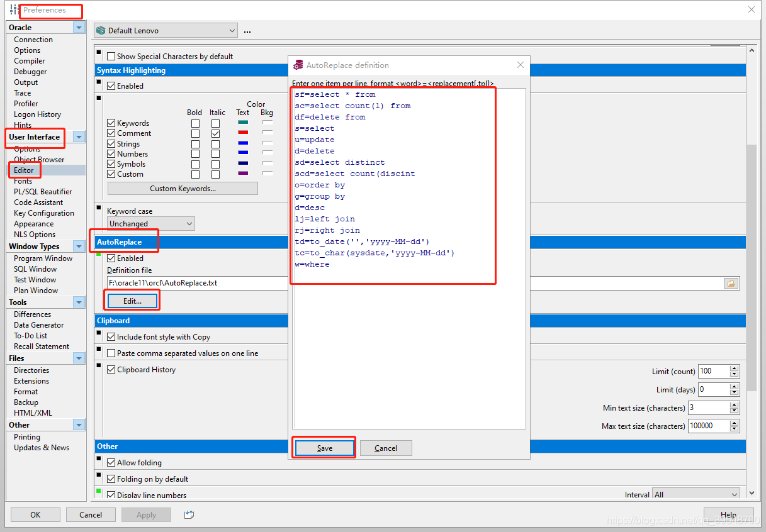
Task: Toggle Show Special Characters by default
Action: (x=111, y=56)
